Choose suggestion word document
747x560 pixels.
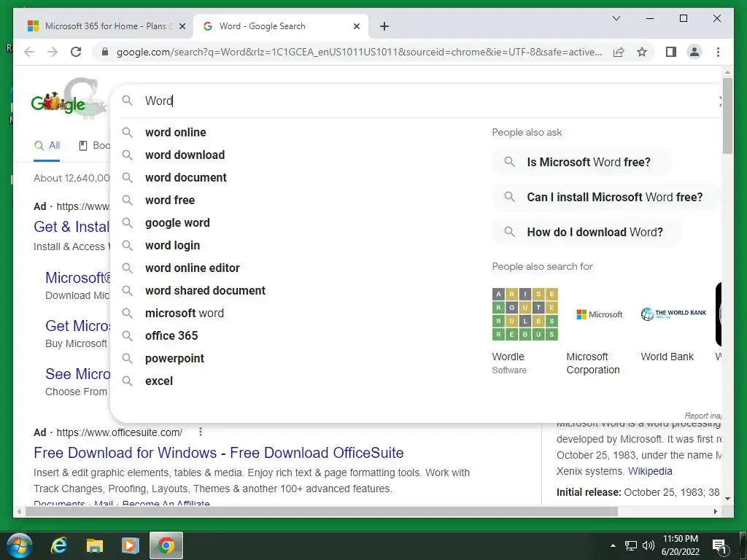tap(186, 178)
